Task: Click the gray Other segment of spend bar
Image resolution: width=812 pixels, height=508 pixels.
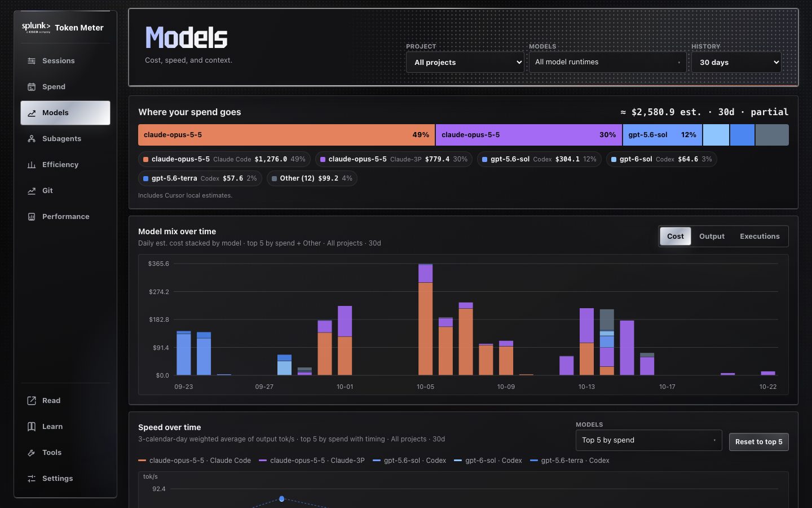Action: (x=772, y=135)
